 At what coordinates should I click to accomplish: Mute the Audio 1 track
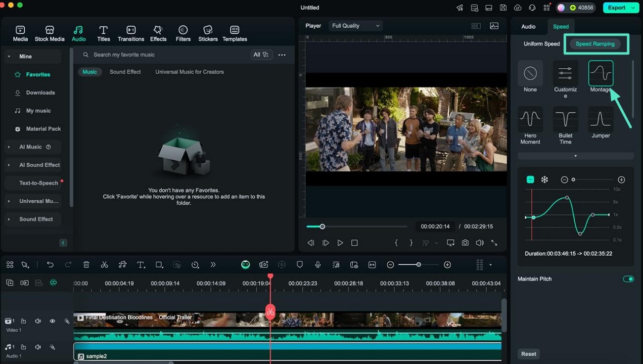click(x=38, y=347)
